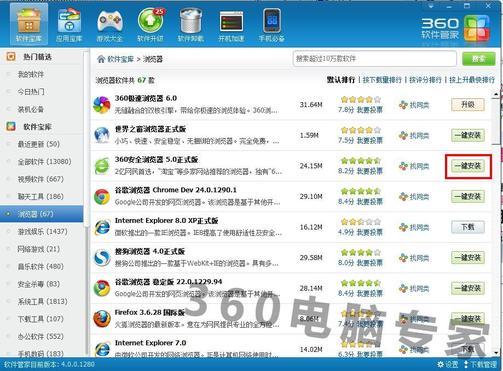Click 一键安装 for 世界之窗浏览器
The image size is (503, 371).
[x=468, y=135]
